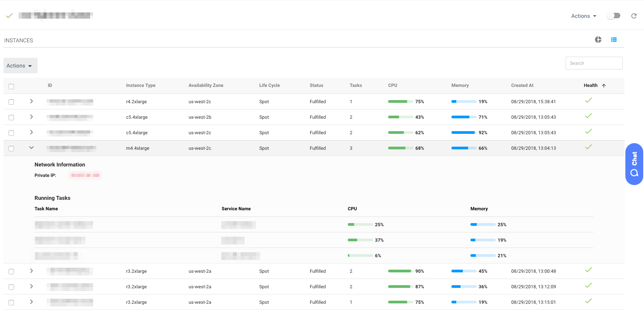Tick checkbox for m4.4xlarge instance row
Image resolution: width=644 pixels, height=310 pixels.
click(x=11, y=149)
